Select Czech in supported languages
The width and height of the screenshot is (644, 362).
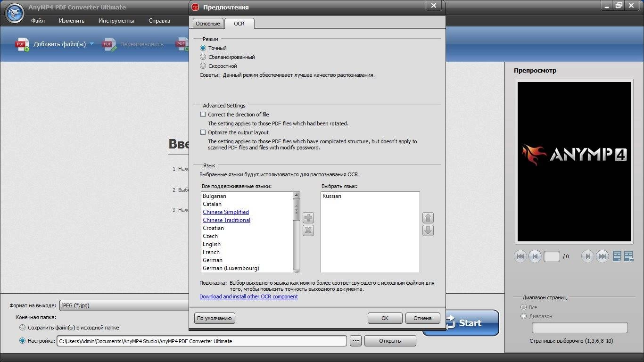tap(210, 236)
